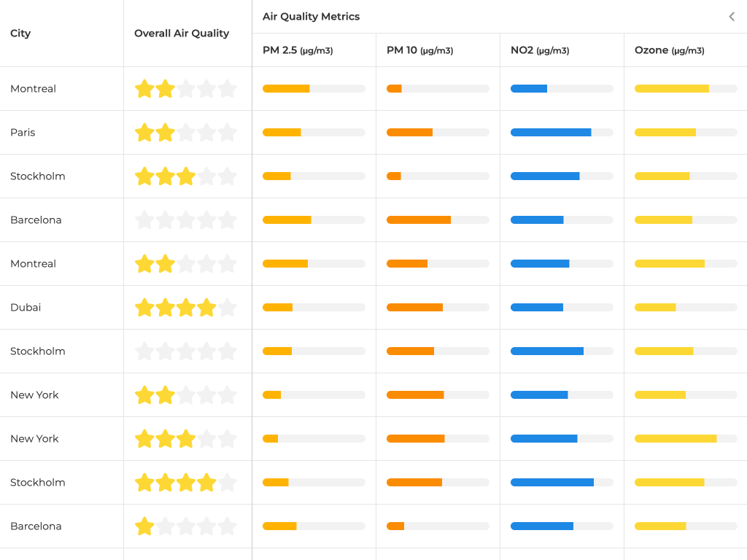747x560 pixels.
Task: Click the fifth star in Dubai row
Action: 228,308
